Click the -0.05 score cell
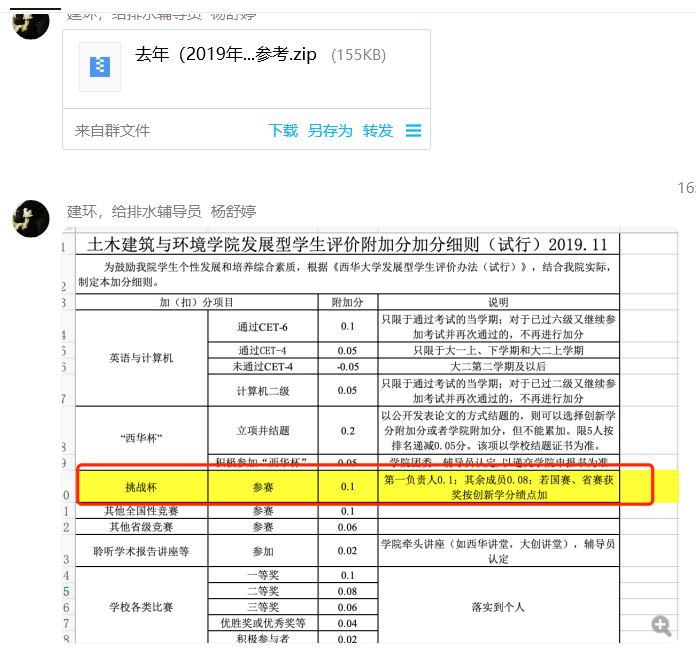This screenshot has width=696, height=668. [x=348, y=366]
